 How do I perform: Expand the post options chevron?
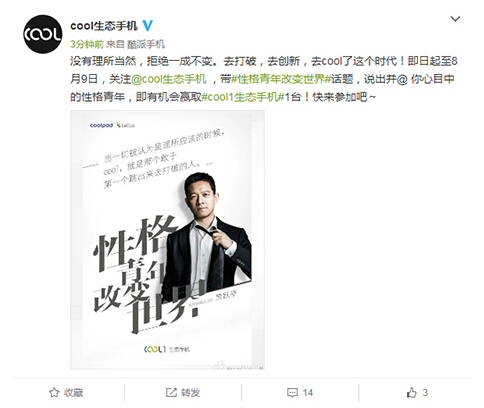(x=455, y=19)
